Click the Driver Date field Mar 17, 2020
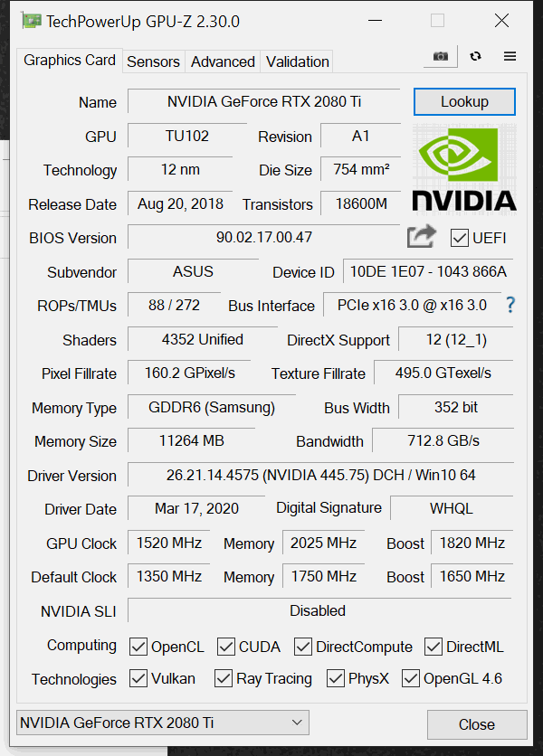 tap(196, 508)
